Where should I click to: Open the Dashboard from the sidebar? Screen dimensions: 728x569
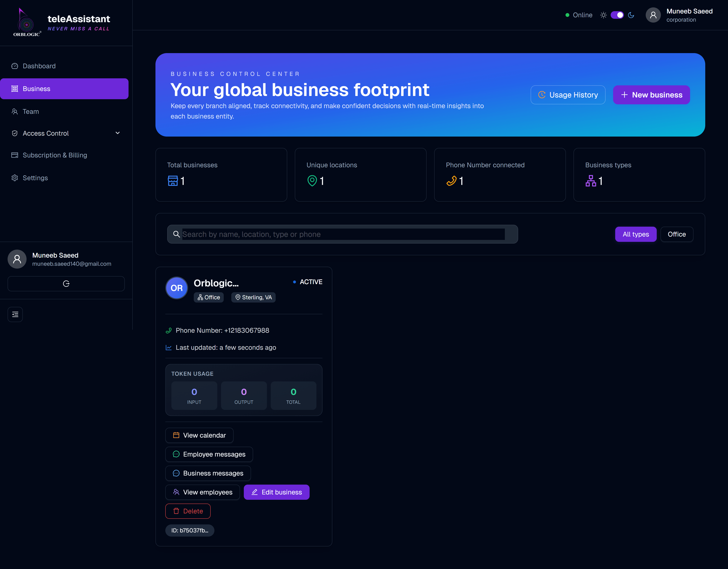coord(39,66)
